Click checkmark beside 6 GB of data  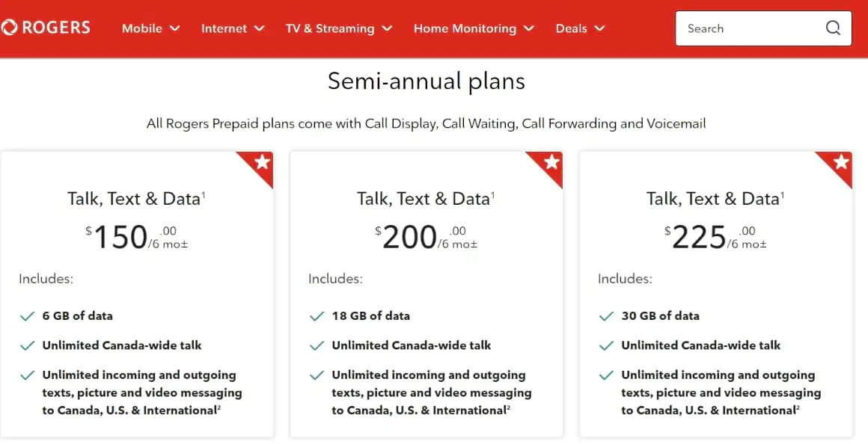coord(28,316)
